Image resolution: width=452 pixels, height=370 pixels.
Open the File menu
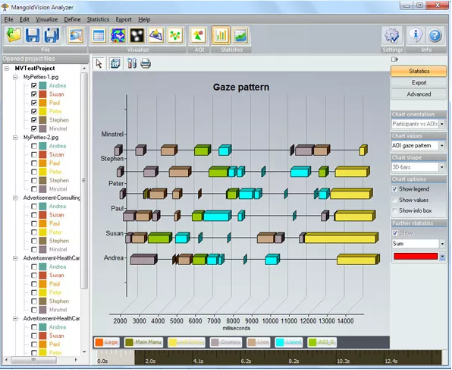9,19
